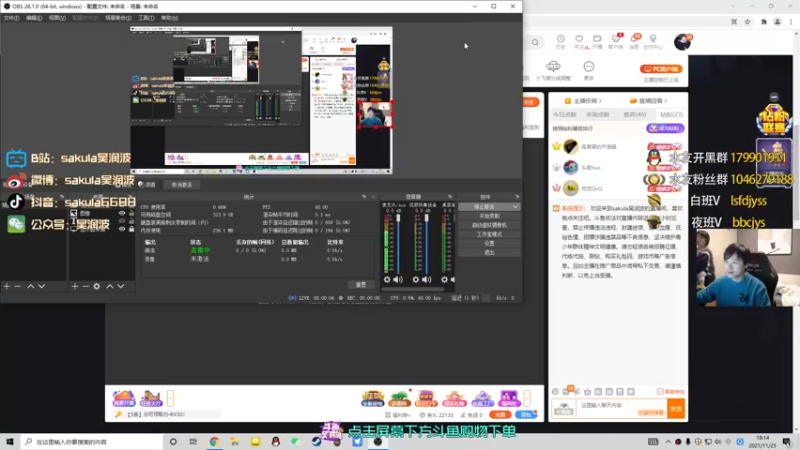Switch to this week's points tab
The image size is (800, 450).
point(598,115)
